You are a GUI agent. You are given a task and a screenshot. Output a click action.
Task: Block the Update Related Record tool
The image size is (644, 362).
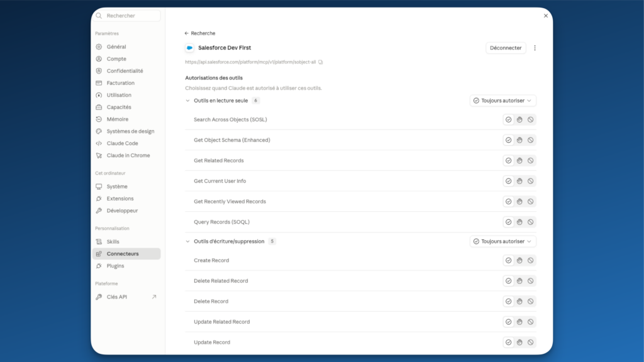pos(531,322)
